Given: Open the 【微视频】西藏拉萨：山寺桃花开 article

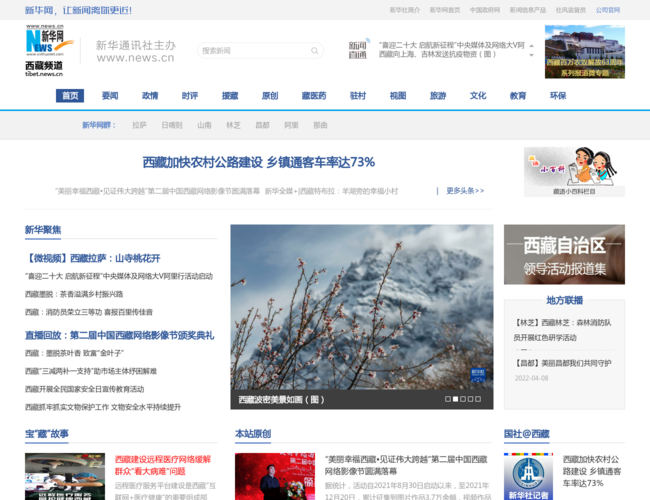Looking at the screenshot, I should pyautogui.click(x=92, y=258).
